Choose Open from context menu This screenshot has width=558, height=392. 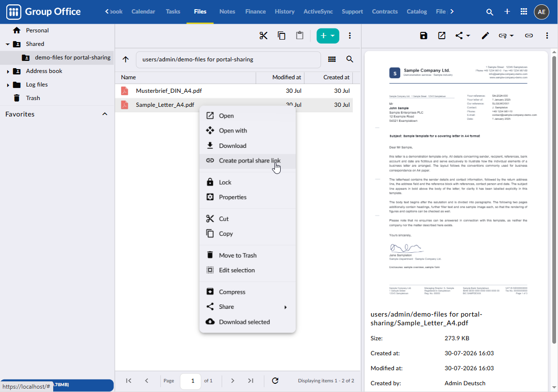(x=247, y=116)
